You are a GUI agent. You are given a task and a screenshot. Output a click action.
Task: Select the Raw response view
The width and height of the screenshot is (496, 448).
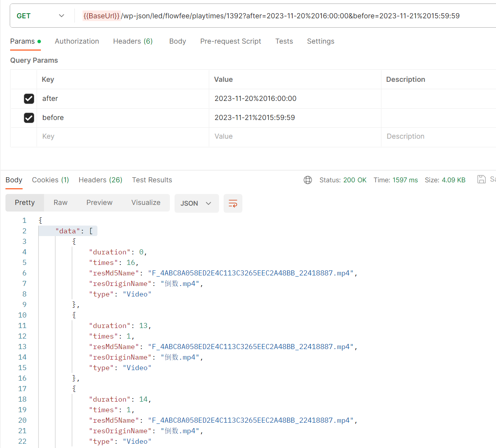tap(60, 203)
